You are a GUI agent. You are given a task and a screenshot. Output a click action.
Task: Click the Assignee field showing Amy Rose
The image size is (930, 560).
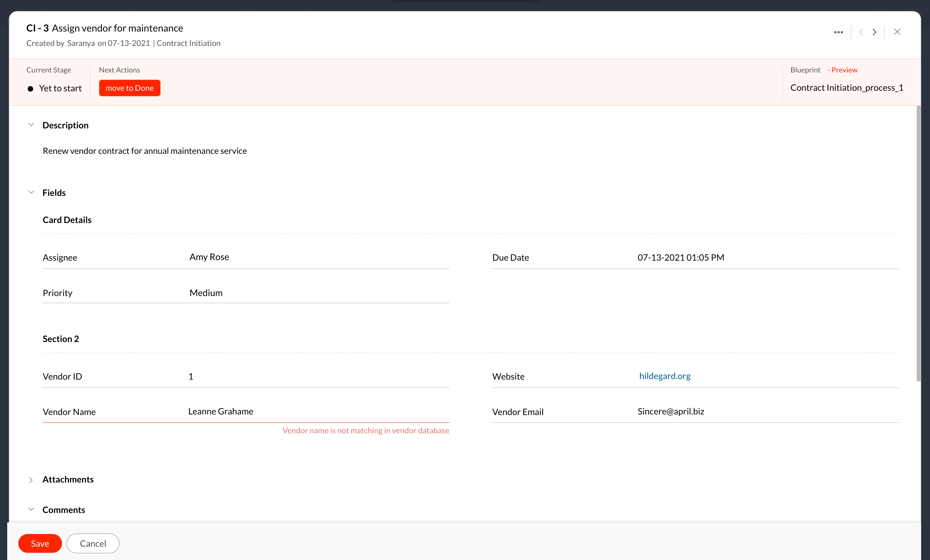(x=209, y=257)
